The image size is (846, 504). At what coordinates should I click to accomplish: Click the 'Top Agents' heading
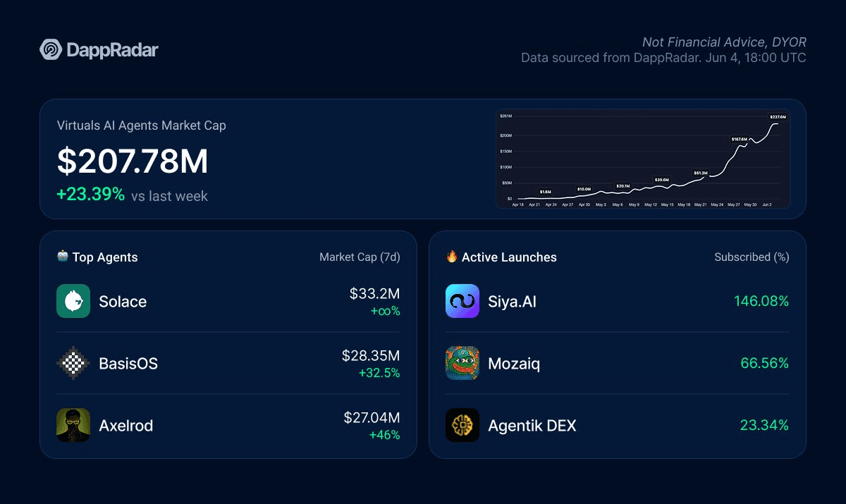coord(105,257)
